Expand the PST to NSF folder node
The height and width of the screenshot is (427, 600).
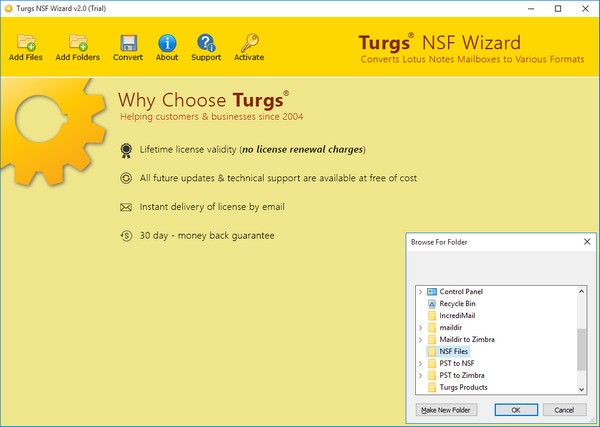[x=420, y=363]
